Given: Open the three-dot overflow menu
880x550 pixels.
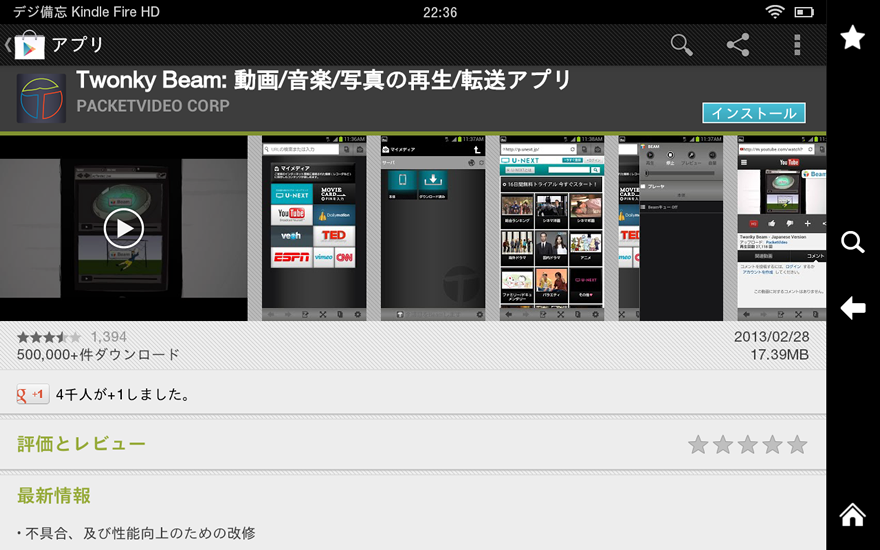Looking at the screenshot, I should (797, 45).
